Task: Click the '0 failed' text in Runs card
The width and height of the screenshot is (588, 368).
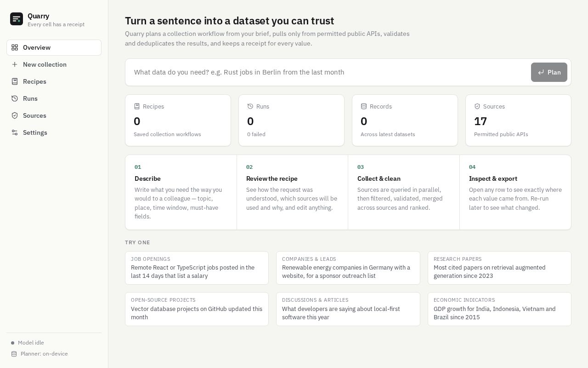Action: 256,134
